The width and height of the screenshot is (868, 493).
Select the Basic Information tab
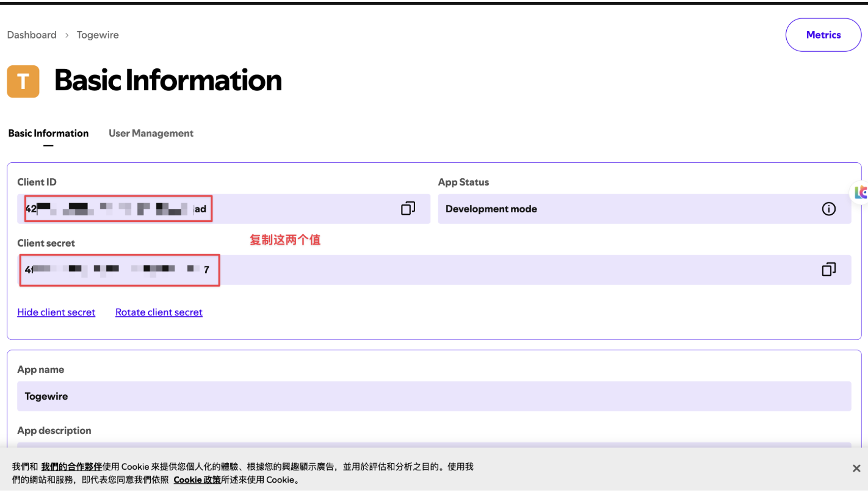click(x=48, y=133)
